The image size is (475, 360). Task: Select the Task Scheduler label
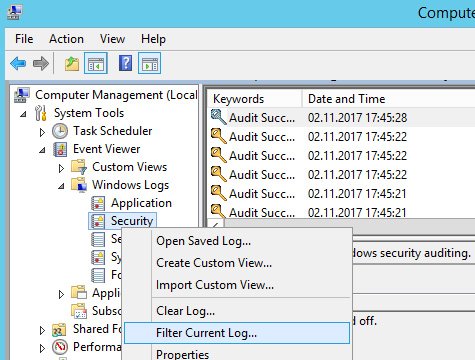(113, 131)
